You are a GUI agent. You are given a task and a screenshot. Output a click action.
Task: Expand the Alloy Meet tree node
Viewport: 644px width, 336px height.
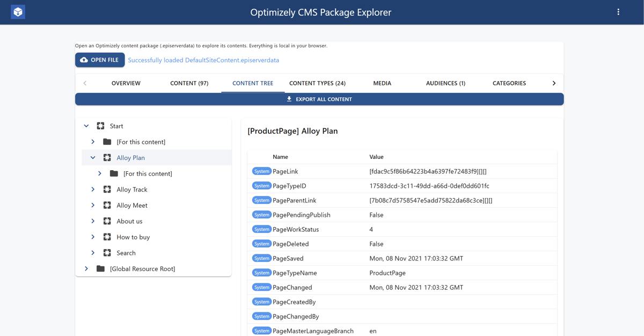coord(92,205)
